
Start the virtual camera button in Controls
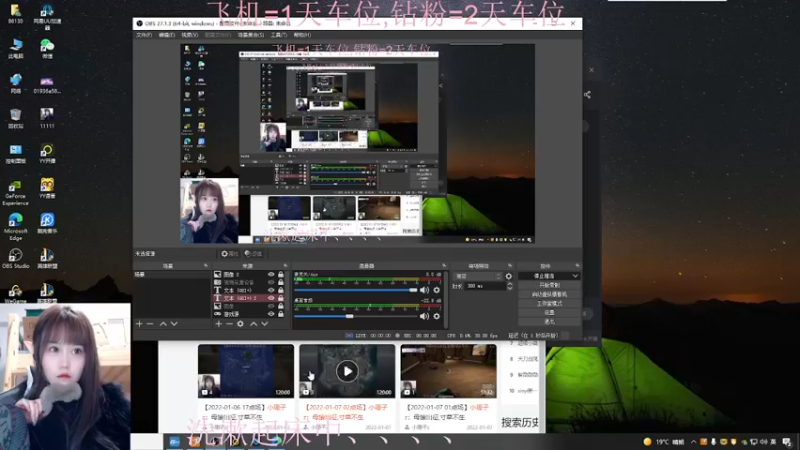pyautogui.click(x=549, y=294)
